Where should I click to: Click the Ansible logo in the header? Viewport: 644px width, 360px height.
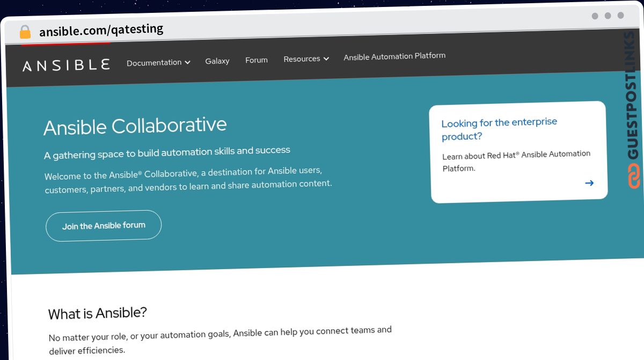[67, 65]
